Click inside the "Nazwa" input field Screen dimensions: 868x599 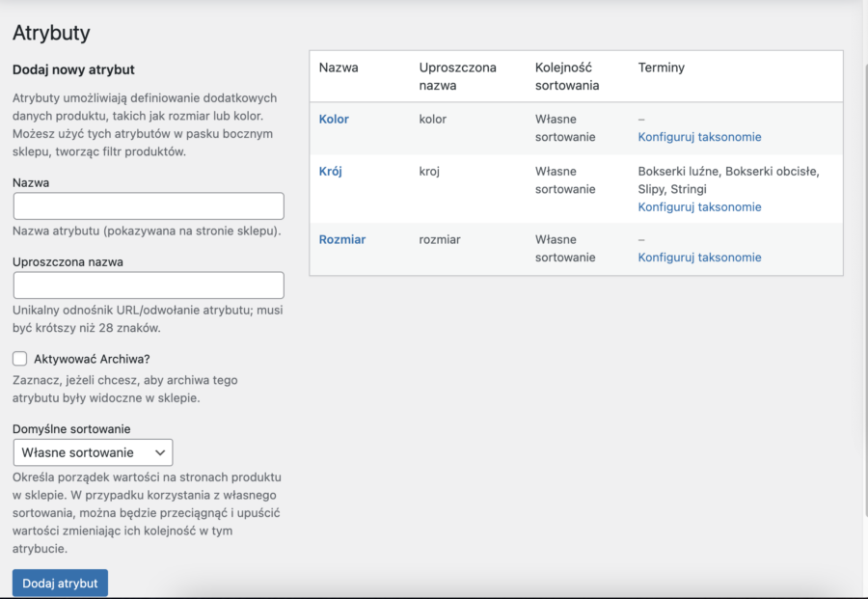pyautogui.click(x=148, y=205)
